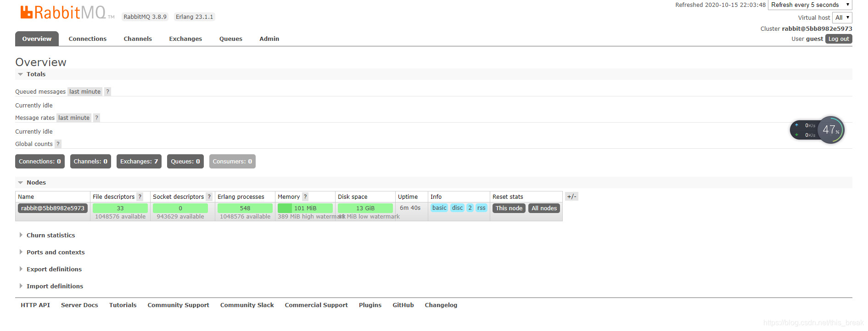This screenshot has width=868, height=331.
Task: Open the GitHub footer link
Action: 403,305
